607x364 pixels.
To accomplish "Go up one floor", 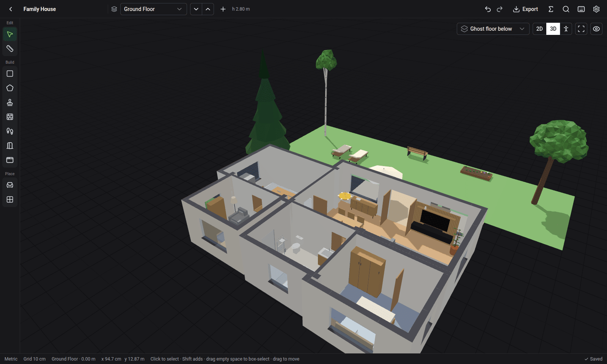I will 208,9.
